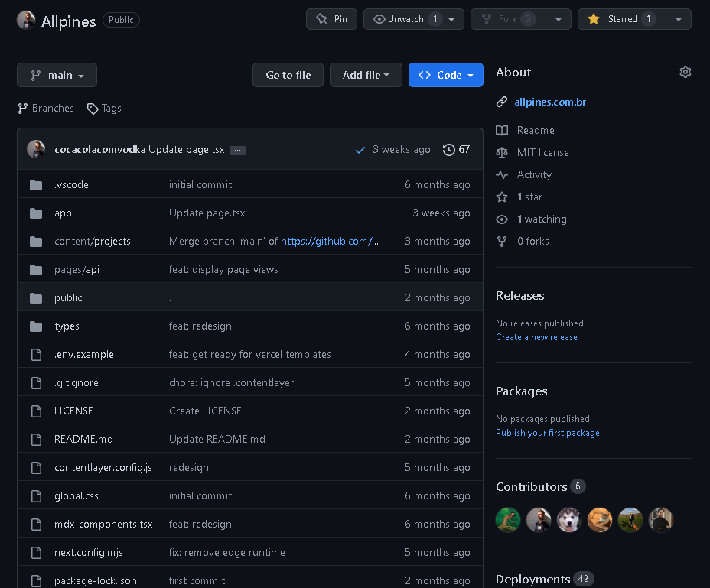Open the Contributors heading link
The width and height of the screenshot is (710, 588).
pyautogui.click(x=541, y=486)
